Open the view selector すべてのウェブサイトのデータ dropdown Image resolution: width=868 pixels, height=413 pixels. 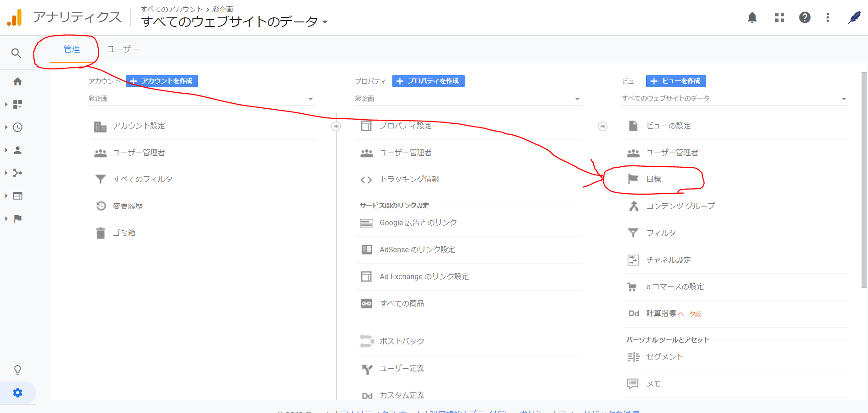(x=735, y=99)
